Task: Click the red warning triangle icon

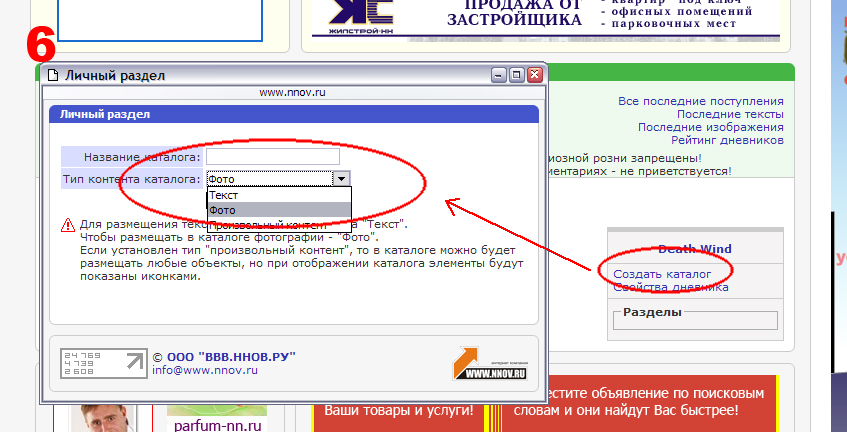Action: tap(68, 225)
